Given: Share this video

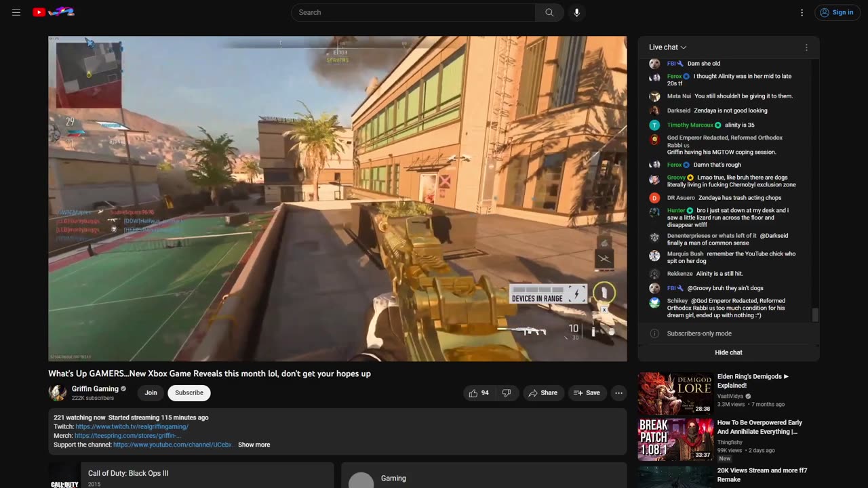Looking at the screenshot, I should point(542,393).
